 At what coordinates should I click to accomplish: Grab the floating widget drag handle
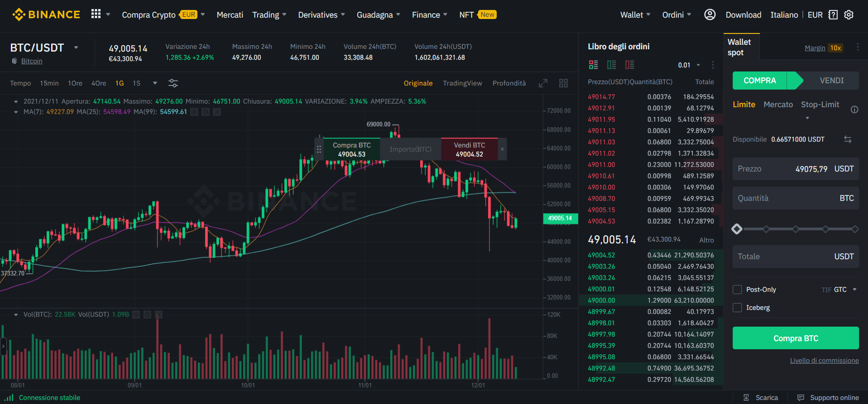tap(319, 149)
